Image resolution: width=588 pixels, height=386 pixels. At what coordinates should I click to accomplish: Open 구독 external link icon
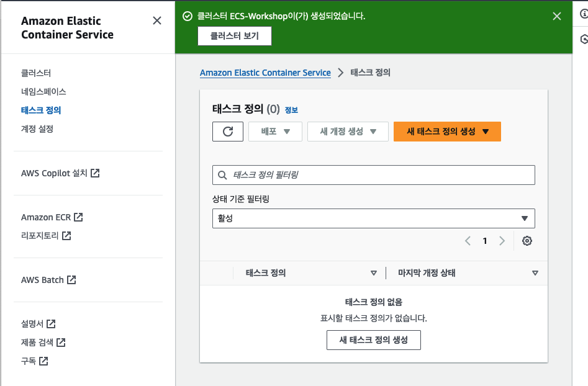point(43,361)
